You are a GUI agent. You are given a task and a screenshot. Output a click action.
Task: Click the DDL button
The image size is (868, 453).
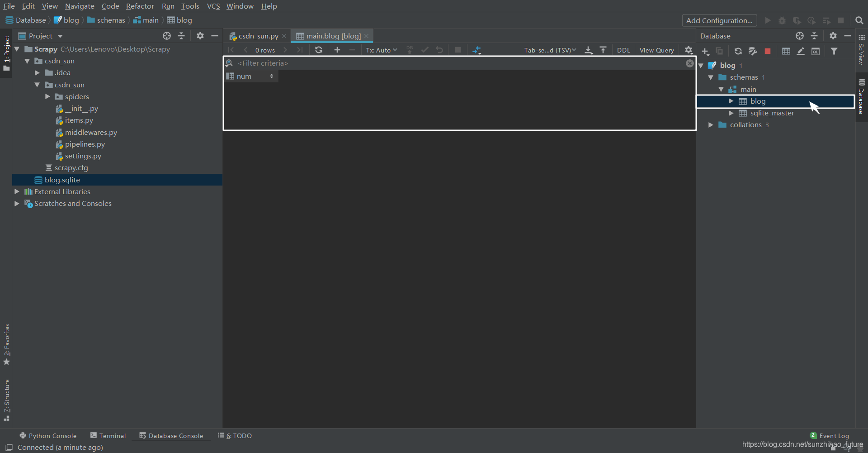point(623,50)
